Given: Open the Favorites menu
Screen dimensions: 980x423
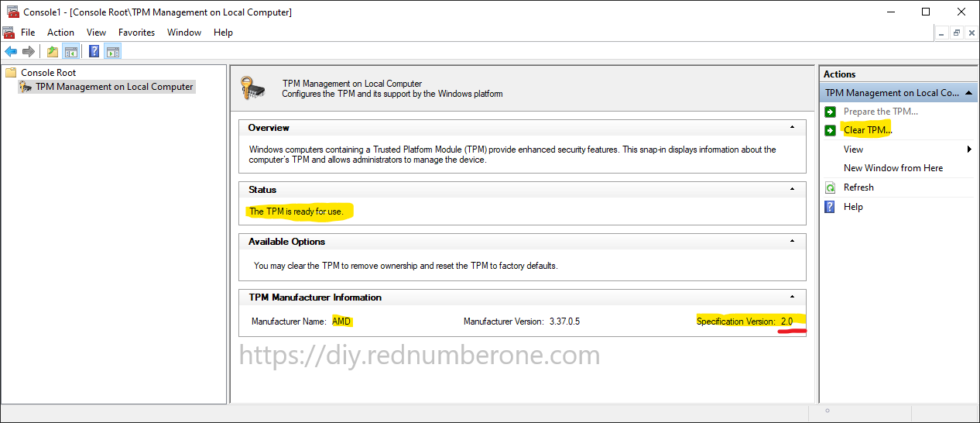Looking at the screenshot, I should point(136,33).
